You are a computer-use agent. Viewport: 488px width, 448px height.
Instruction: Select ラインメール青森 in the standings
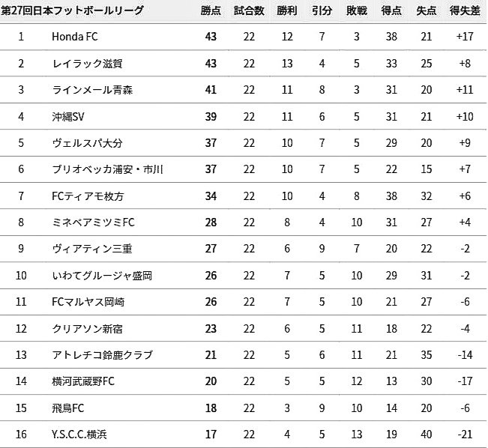click(93, 90)
